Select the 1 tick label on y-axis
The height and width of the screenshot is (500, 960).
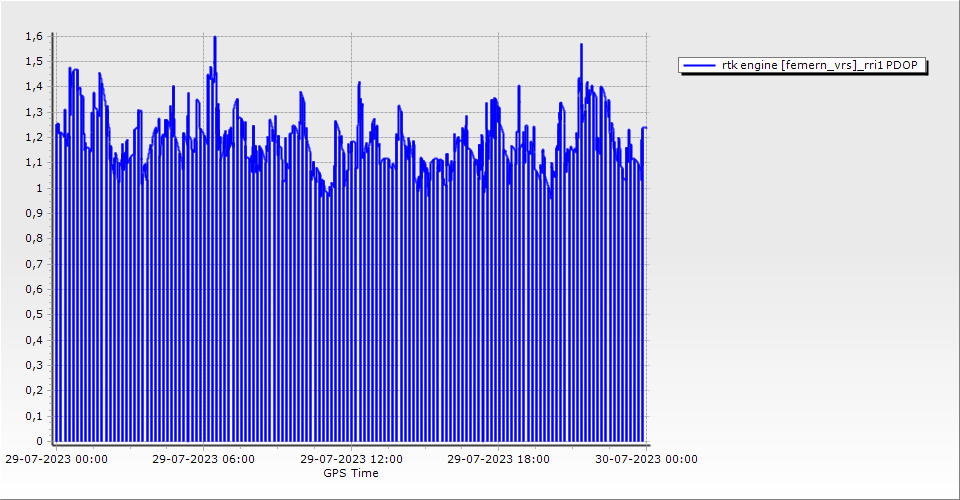point(39,188)
